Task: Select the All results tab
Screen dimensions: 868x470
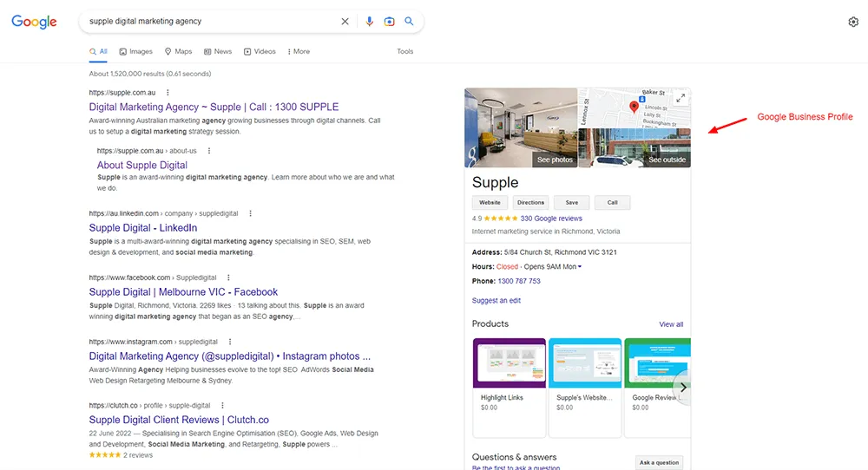Action: pyautogui.click(x=99, y=51)
